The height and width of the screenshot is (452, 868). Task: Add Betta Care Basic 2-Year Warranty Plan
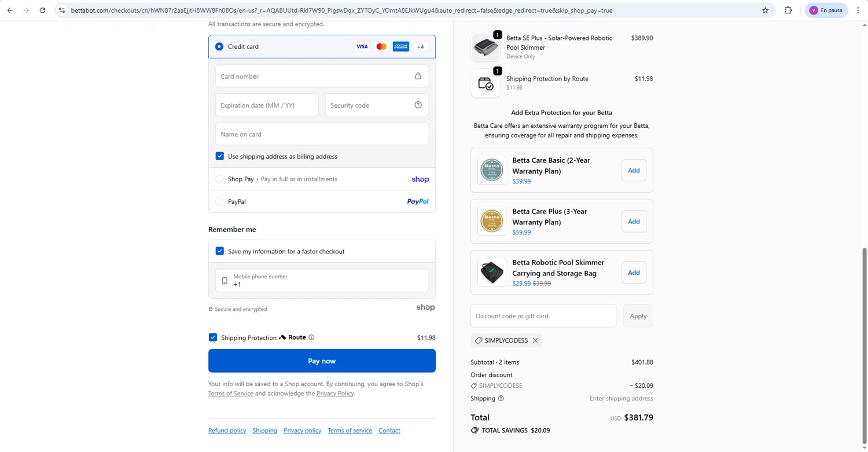[634, 170]
